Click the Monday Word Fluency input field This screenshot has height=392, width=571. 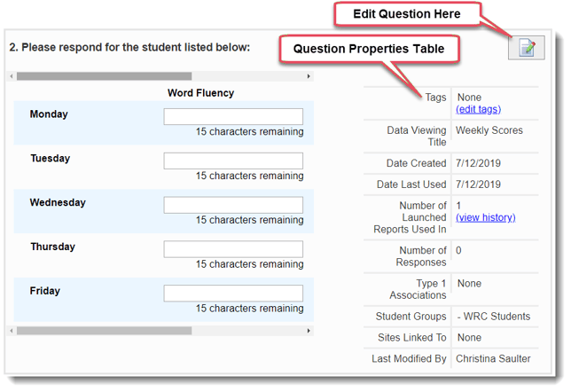[x=233, y=117]
